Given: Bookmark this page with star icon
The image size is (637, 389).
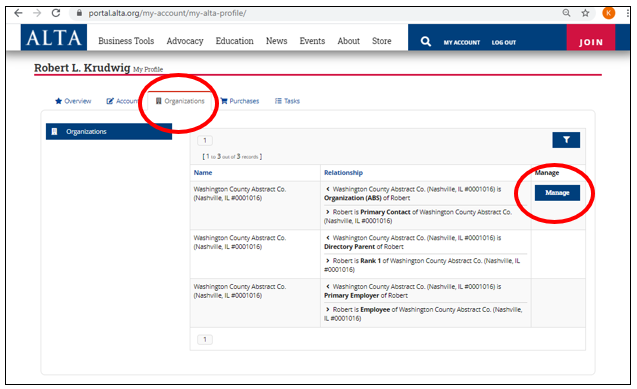Looking at the screenshot, I should click(x=585, y=13).
